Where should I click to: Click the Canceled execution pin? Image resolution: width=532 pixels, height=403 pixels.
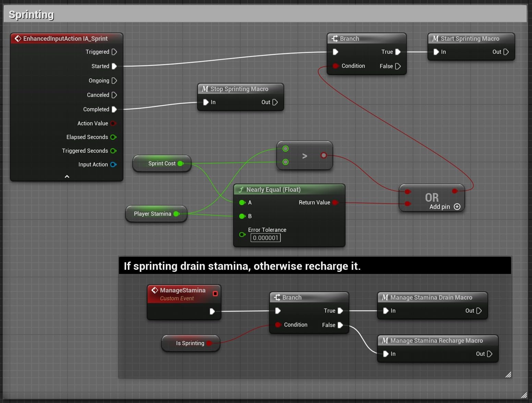tap(114, 95)
